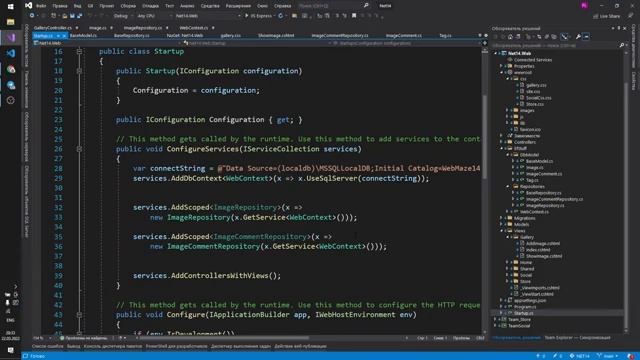
Task: Open the Сборка menu
Action: click(128, 6)
